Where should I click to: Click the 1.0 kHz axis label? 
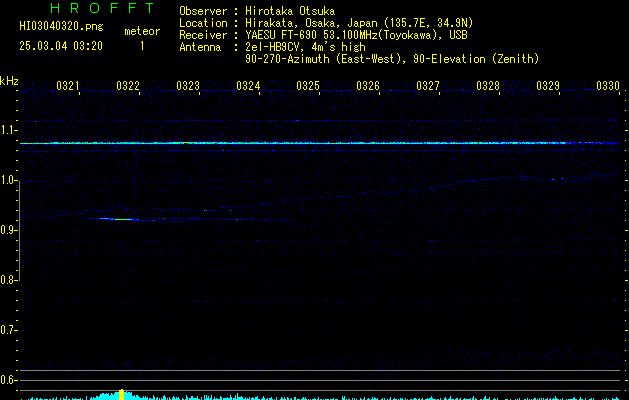tap(8, 181)
